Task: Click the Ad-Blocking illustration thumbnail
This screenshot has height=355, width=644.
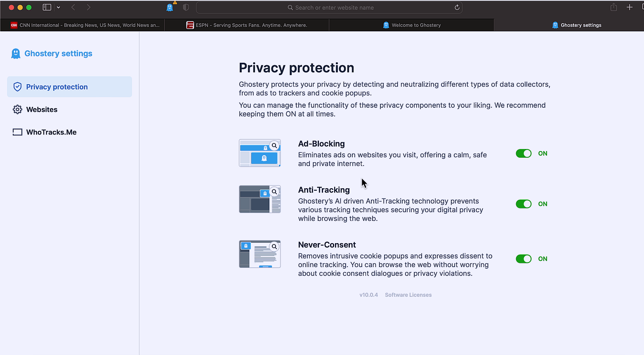Action: click(x=259, y=153)
